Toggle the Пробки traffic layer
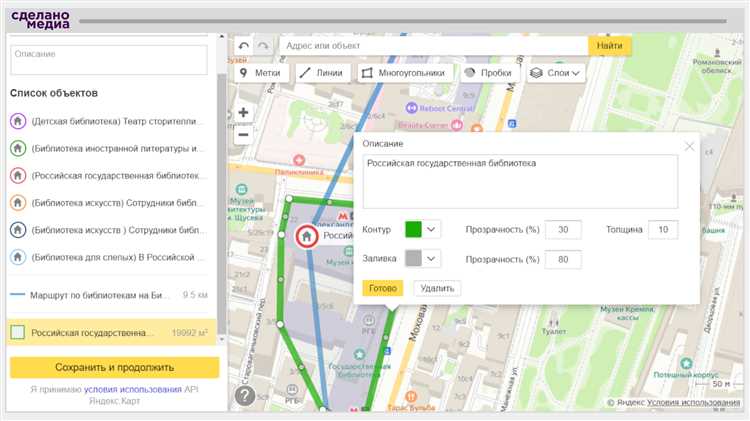Screen dimensions: 750x421 click(488, 73)
